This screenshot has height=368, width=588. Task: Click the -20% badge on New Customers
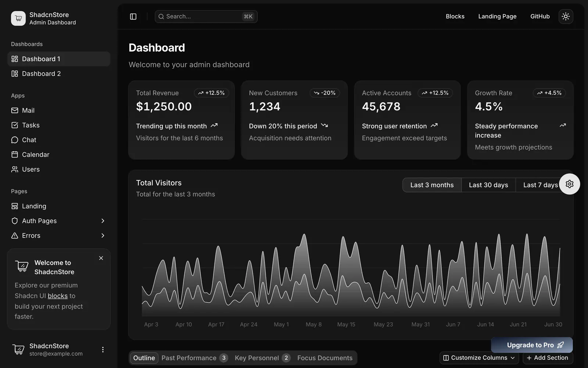[325, 93]
